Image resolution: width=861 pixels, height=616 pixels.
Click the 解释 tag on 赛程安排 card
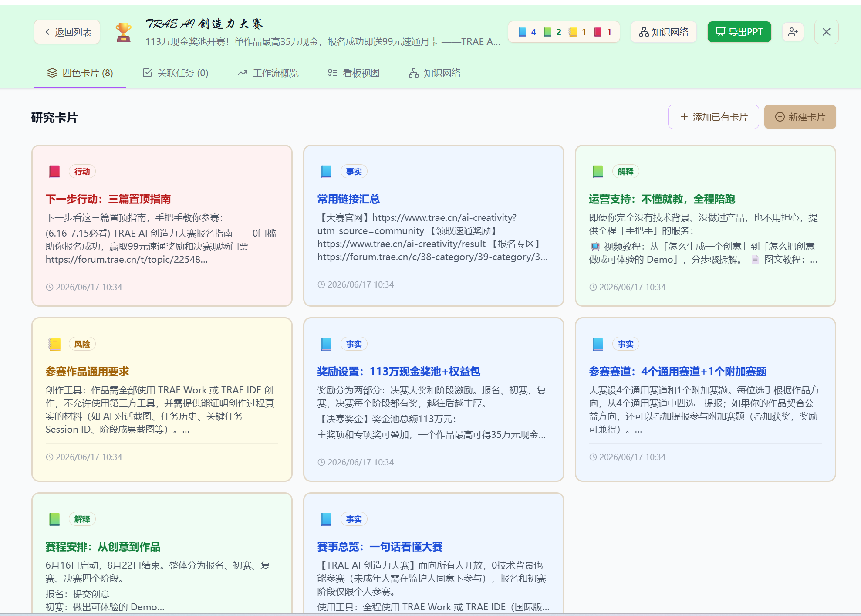point(82,519)
